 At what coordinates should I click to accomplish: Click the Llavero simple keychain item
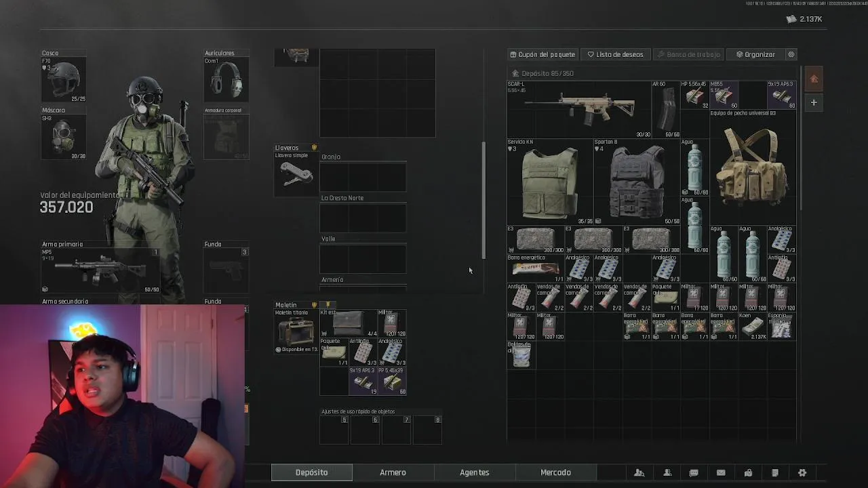296,174
